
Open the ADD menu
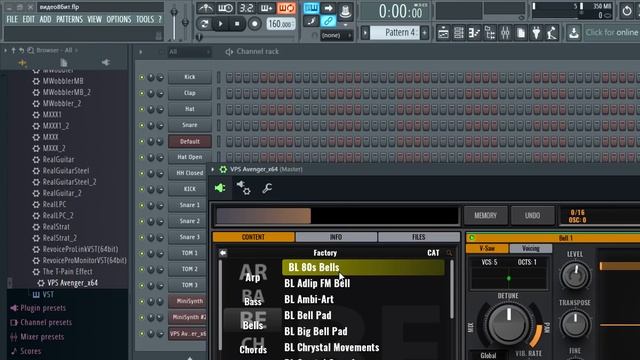[x=45, y=19]
